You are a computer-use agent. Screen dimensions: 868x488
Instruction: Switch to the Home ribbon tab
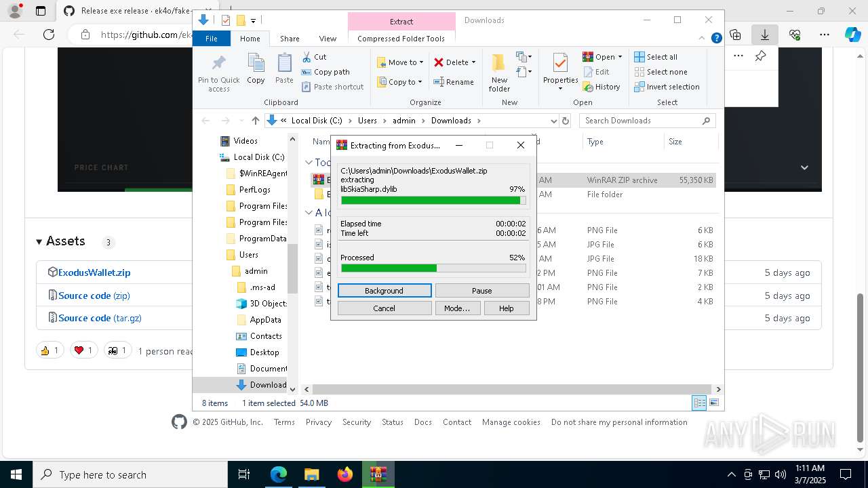click(x=250, y=39)
